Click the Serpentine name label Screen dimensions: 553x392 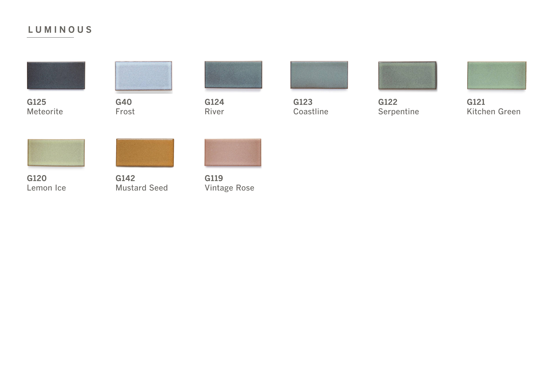click(x=399, y=112)
